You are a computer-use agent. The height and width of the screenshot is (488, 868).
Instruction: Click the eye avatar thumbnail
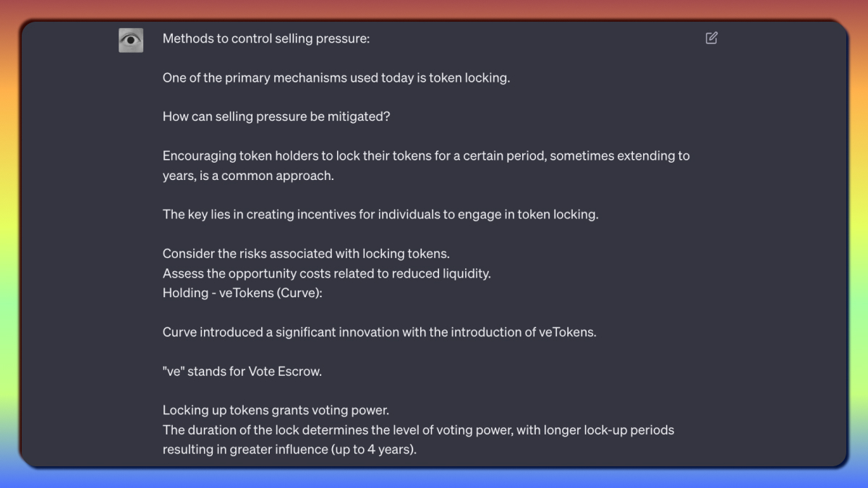(131, 40)
